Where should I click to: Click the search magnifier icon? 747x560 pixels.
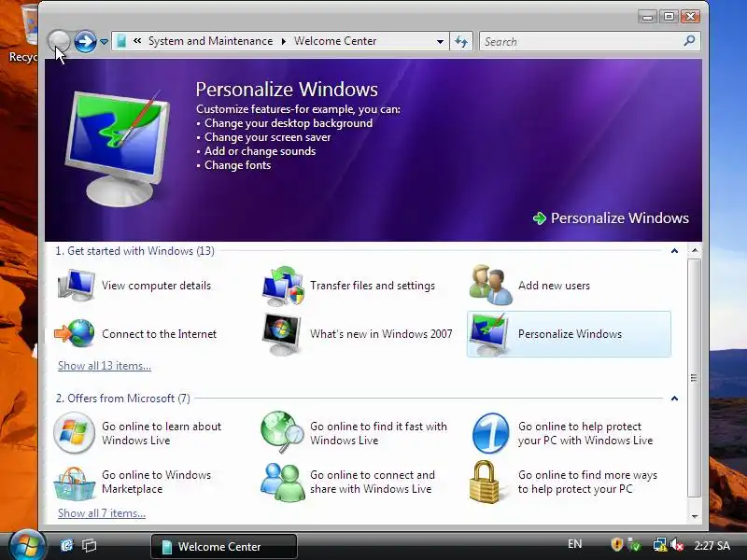coord(689,41)
